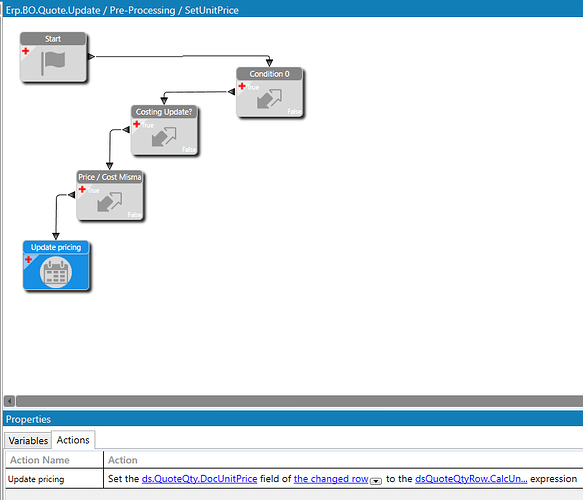Screen dimensions: 583x500
Task: Select the Update pricing action row name
Action: [36, 479]
